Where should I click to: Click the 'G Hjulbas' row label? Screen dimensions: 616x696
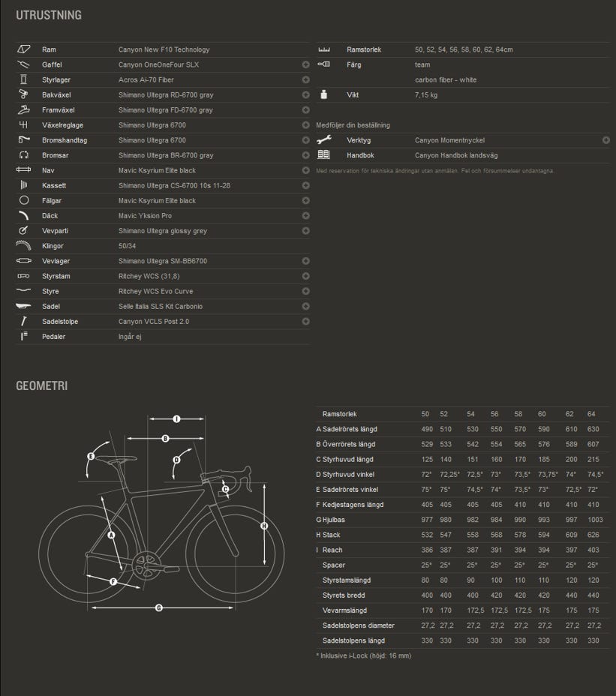(x=330, y=520)
